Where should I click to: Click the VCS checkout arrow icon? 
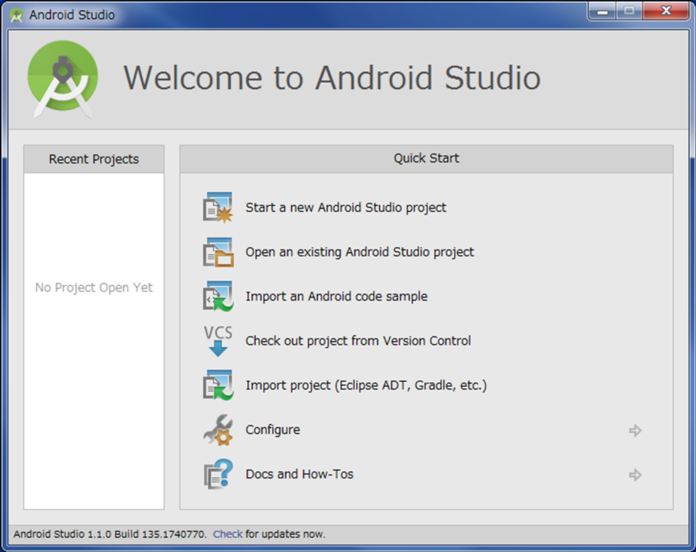(x=218, y=341)
